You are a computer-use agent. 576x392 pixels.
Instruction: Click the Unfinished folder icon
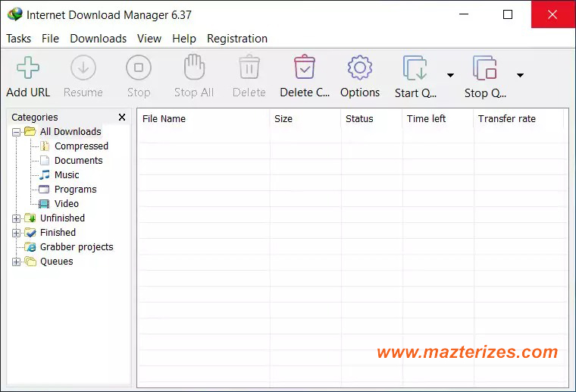pyautogui.click(x=30, y=218)
